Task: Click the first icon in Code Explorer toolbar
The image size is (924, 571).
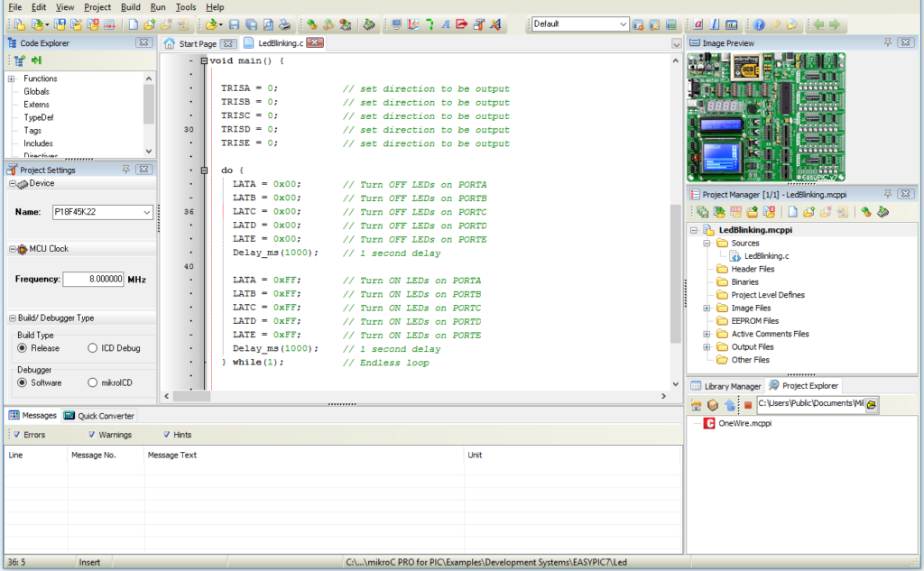Action: 20,60
